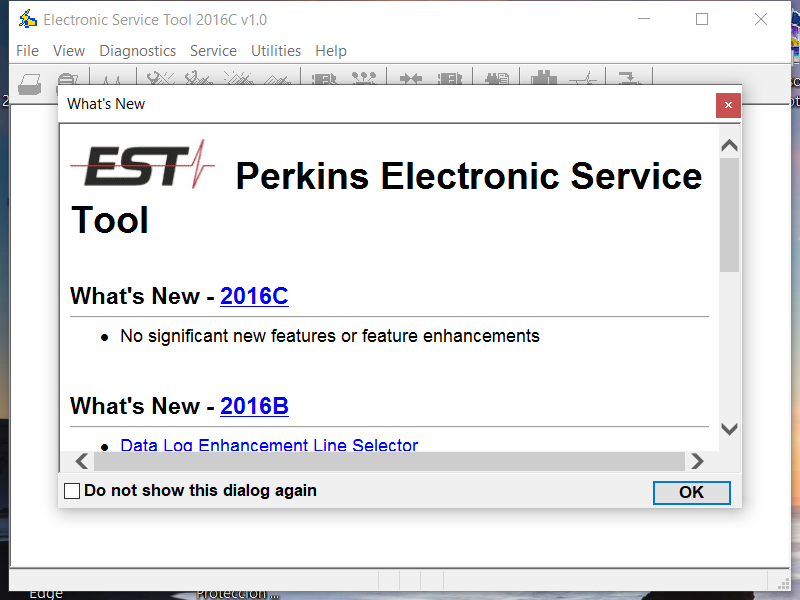Click the Active Event Codes toolbar icon
800x600 pixels.
point(238,79)
